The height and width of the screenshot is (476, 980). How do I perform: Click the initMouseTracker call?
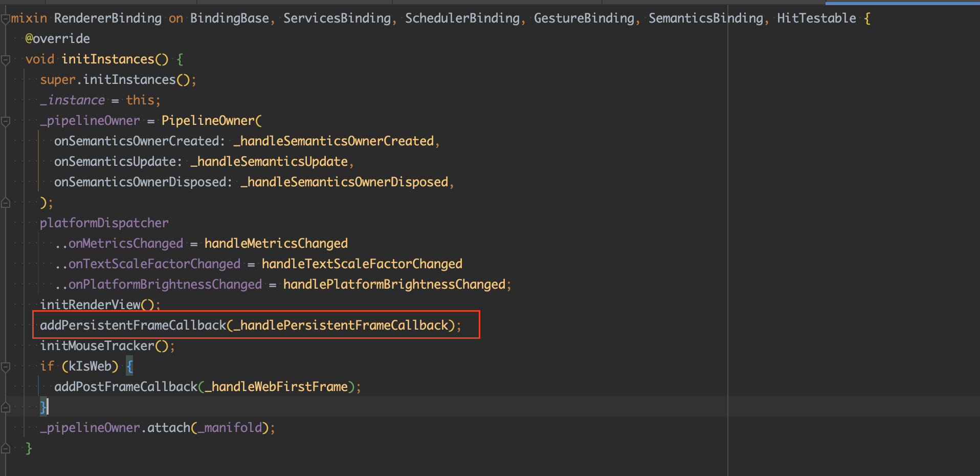click(97, 346)
